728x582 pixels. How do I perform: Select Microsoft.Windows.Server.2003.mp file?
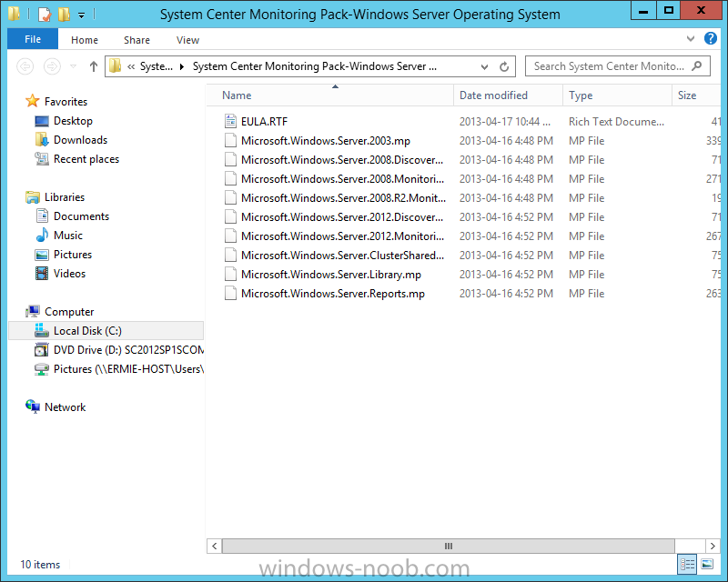(326, 140)
